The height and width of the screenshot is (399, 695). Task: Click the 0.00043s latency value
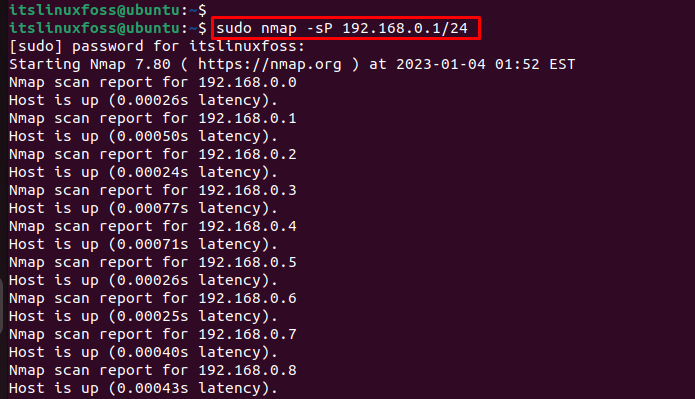point(152,388)
